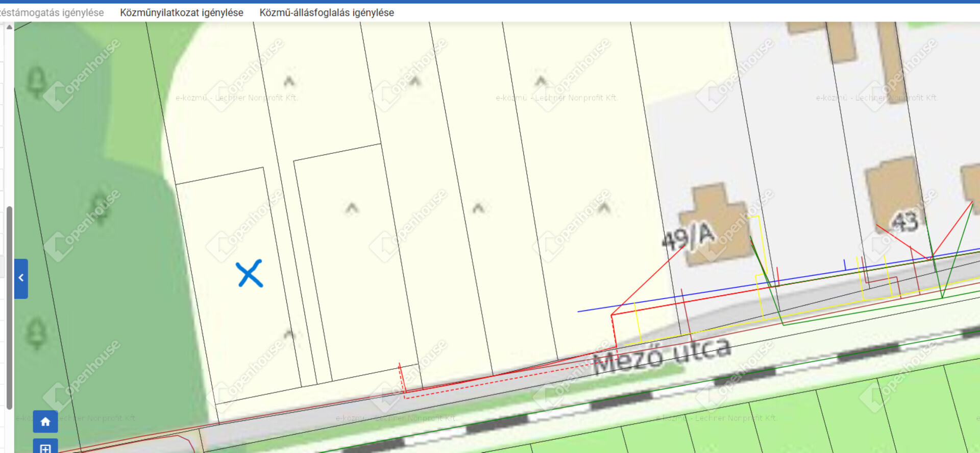Open Közmű-állásfoglalás igénylése menu
Screen dimensions: 980x453
[327, 12]
